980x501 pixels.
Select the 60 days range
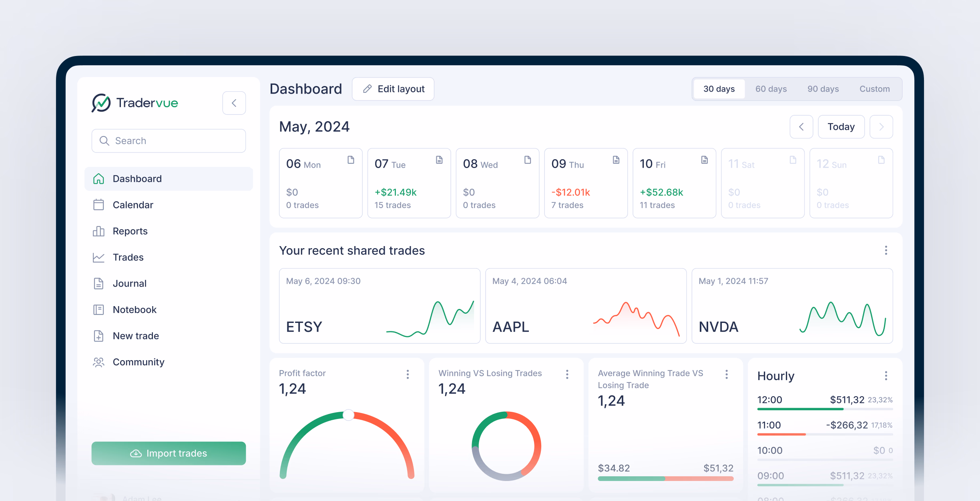(x=771, y=89)
